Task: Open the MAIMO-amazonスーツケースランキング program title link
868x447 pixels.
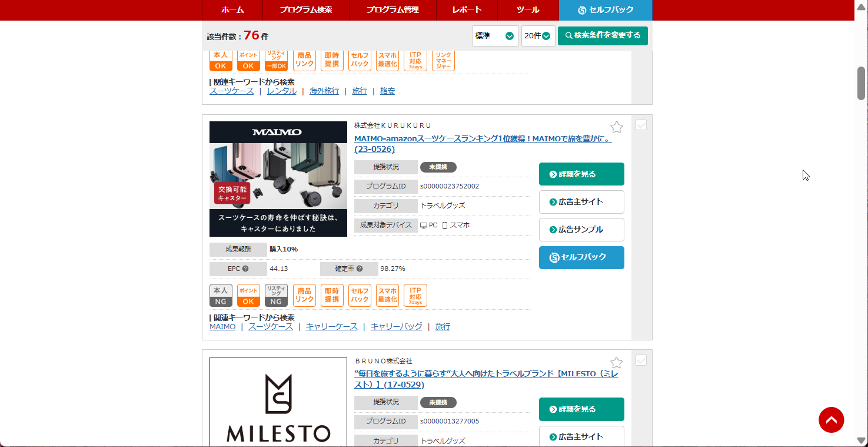Action: [483, 144]
